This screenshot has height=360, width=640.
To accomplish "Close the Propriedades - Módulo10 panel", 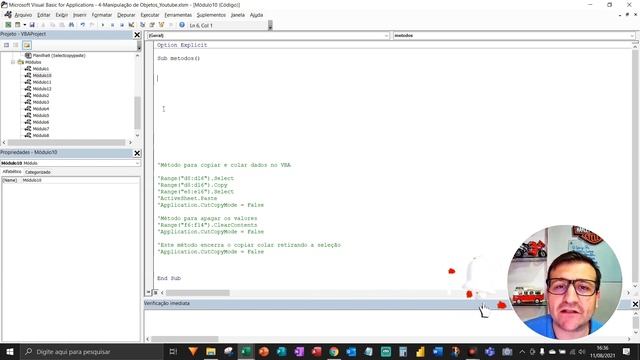I will pos(137,153).
